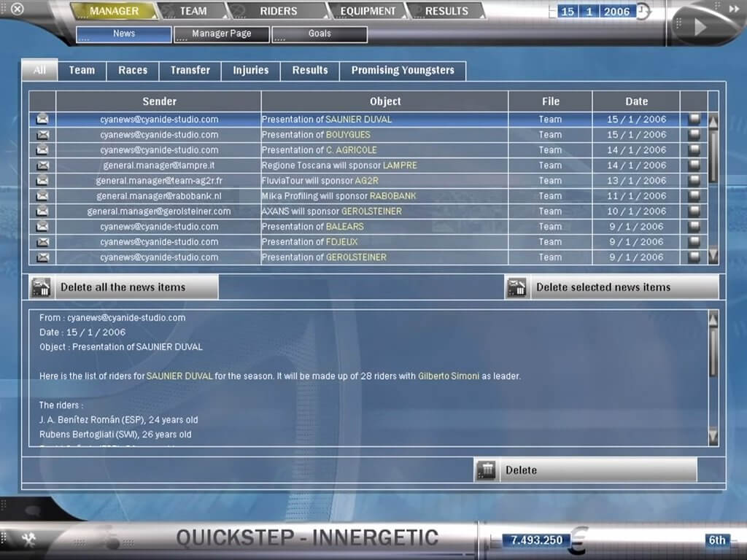Switch to the Transfer news tab
The width and height of the screenshot is (747, 560).
coord(190,71)
